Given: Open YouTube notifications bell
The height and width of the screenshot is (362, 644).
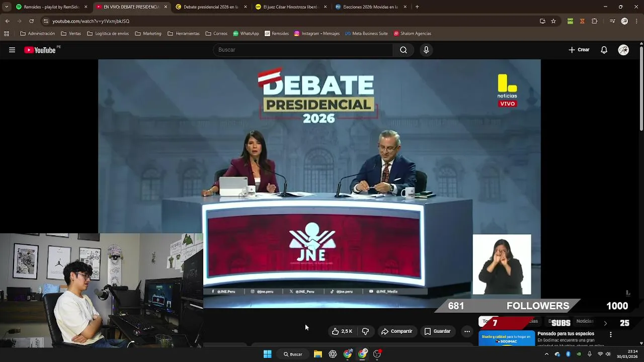Looking at the screenshot, I should 604,50.
